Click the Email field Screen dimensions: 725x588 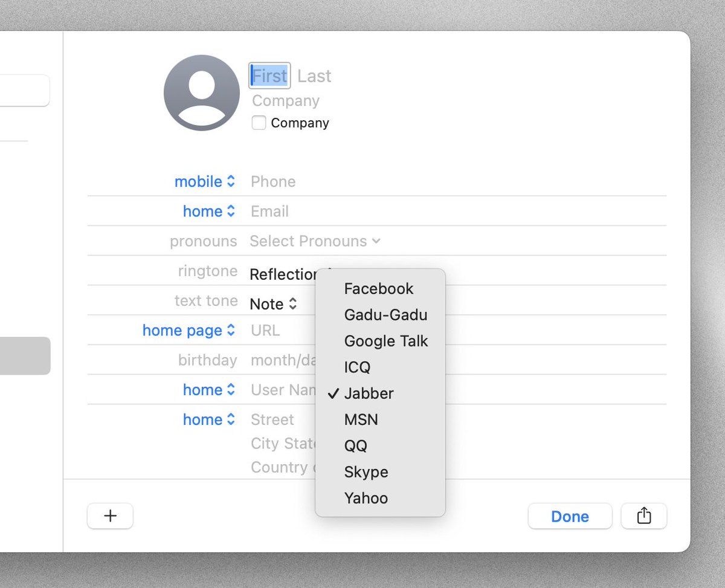click(x=269, y=211)
